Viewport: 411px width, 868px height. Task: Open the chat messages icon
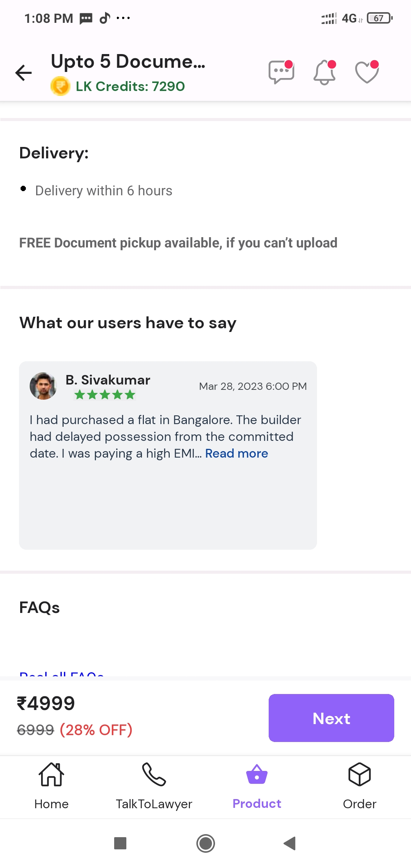click(x=281, y=72)
